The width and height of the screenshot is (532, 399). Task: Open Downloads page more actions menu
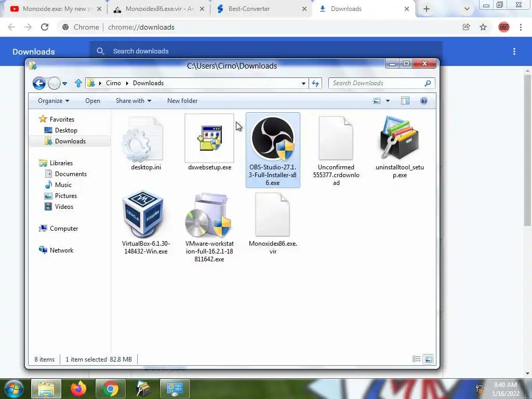(x=514, y=51)
